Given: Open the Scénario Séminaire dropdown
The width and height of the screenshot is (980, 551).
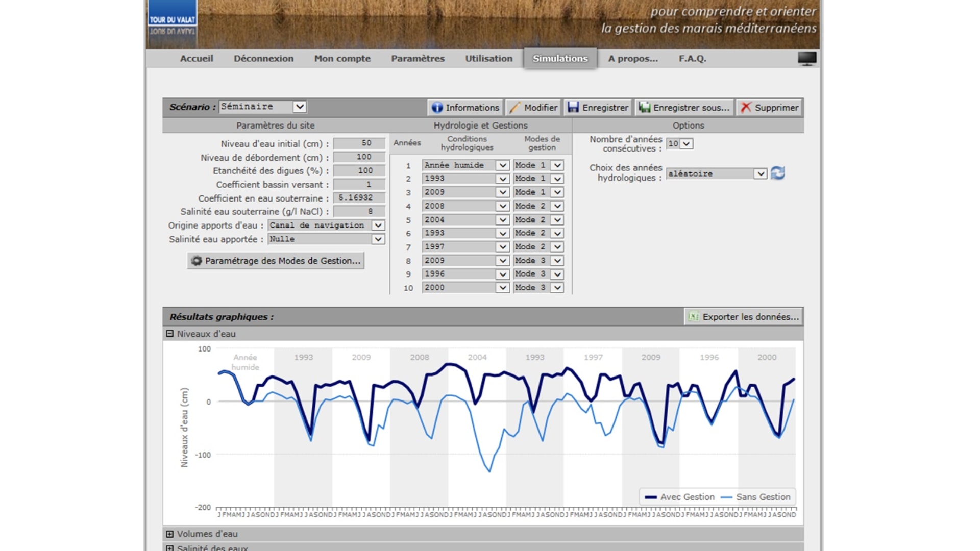Looking at the screenshot, I should pyautogui.click(x=300, y=107).
